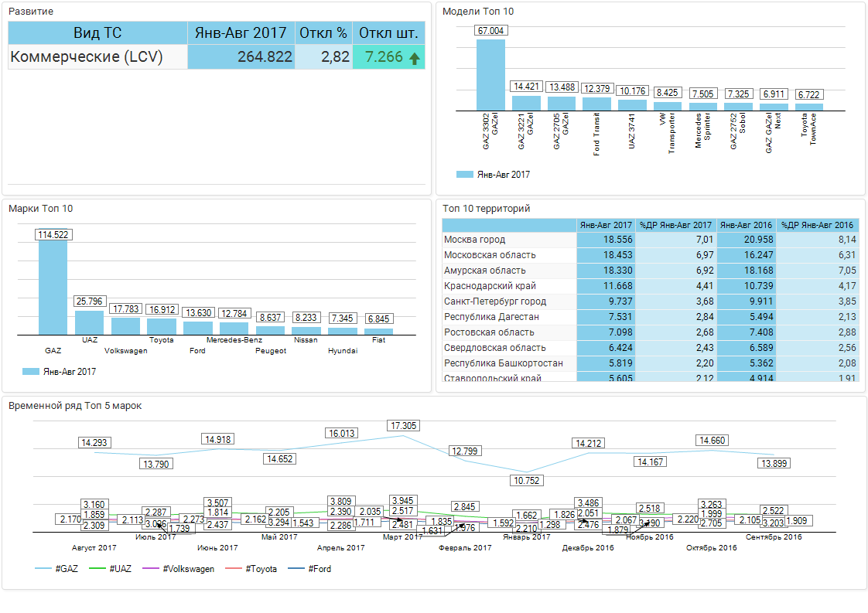Select the GAZ bar labeled 114.522
Image resolution: width=868 pixels, height=613 pixels.
pyautogui.click(x=53, y=288)
